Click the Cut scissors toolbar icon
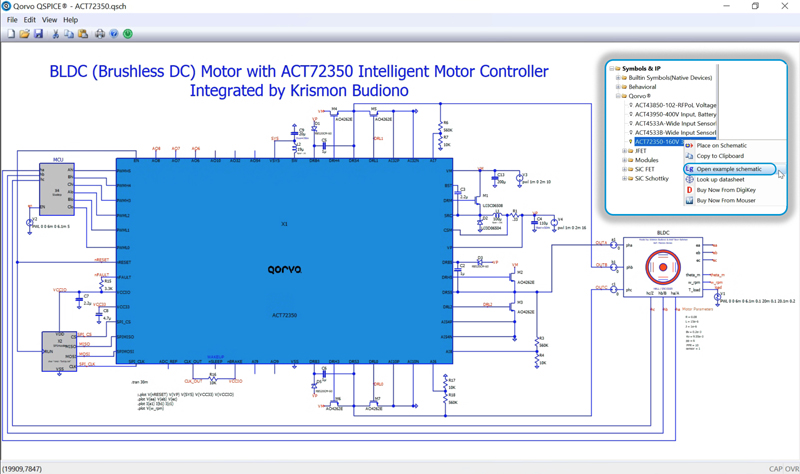Screen dimensions: 800x474 [x=55, y=34]
